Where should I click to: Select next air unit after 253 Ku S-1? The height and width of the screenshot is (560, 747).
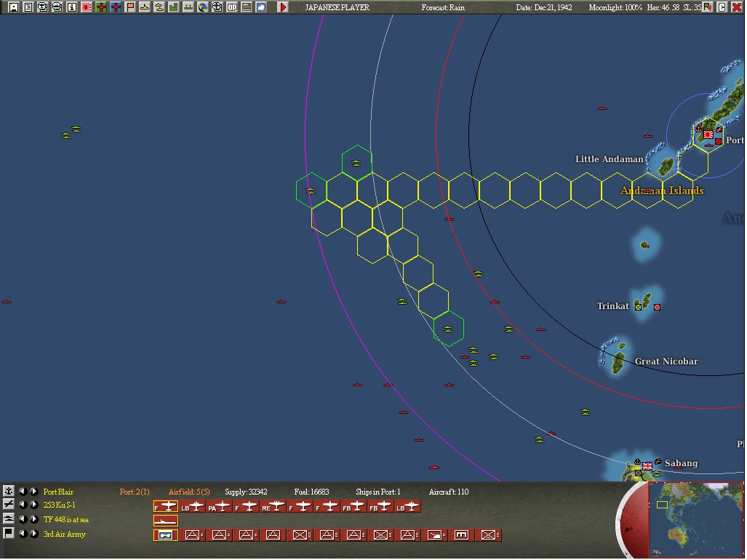click(x=34, y=504)
